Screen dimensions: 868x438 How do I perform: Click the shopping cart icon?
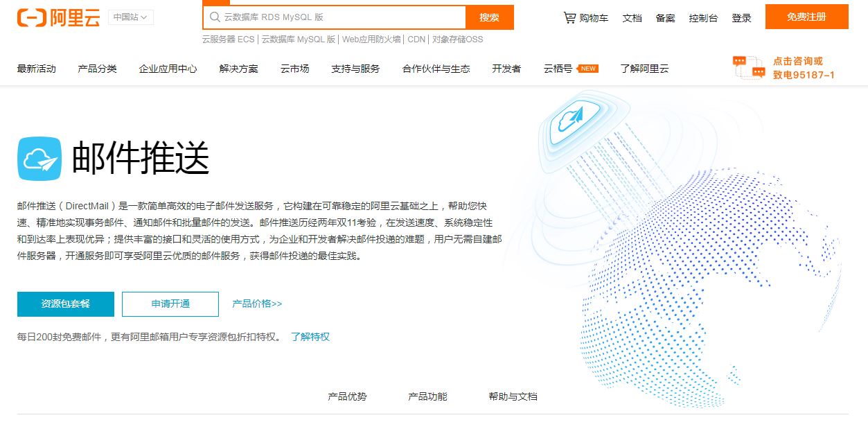point(569,17)
